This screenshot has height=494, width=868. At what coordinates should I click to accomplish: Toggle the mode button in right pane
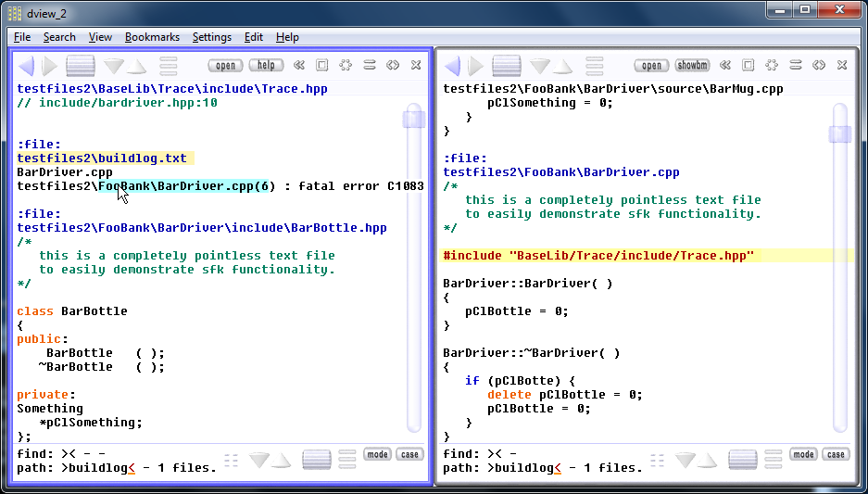tap(803, 454)
